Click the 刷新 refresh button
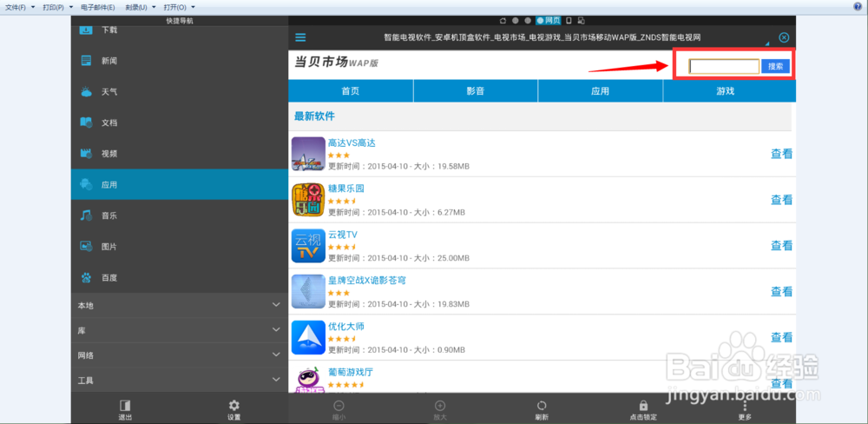868x424 pixels. click(x=542, y=409)
